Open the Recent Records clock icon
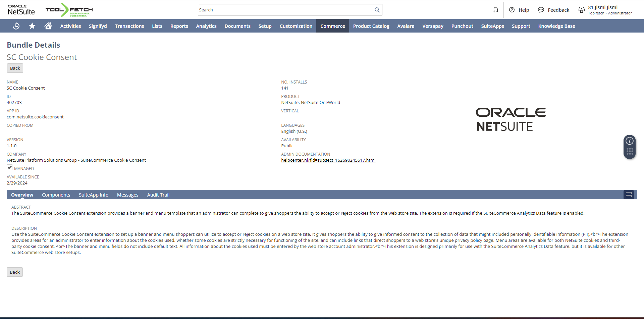The width and height of the screenshot is (644, 319). 16,26
